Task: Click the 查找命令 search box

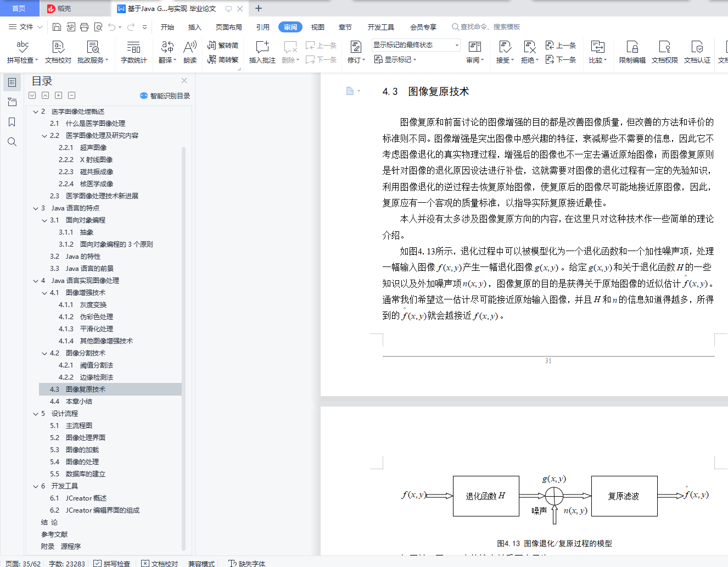Action: click(x=486, y=27)
